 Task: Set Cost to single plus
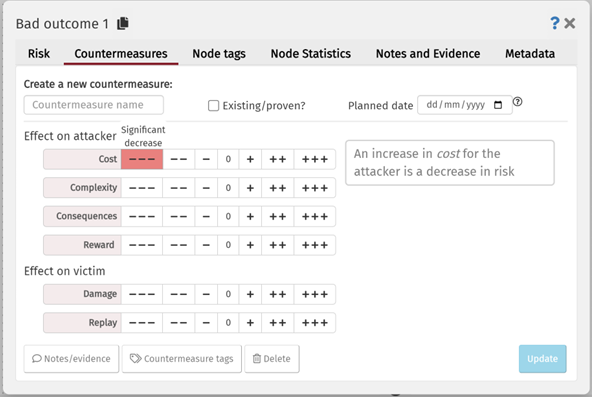point(250,159)
